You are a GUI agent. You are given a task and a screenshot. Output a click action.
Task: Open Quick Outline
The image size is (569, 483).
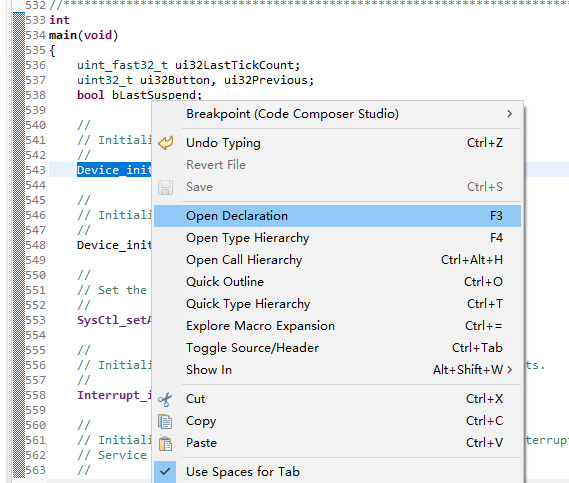pos(337,282)
